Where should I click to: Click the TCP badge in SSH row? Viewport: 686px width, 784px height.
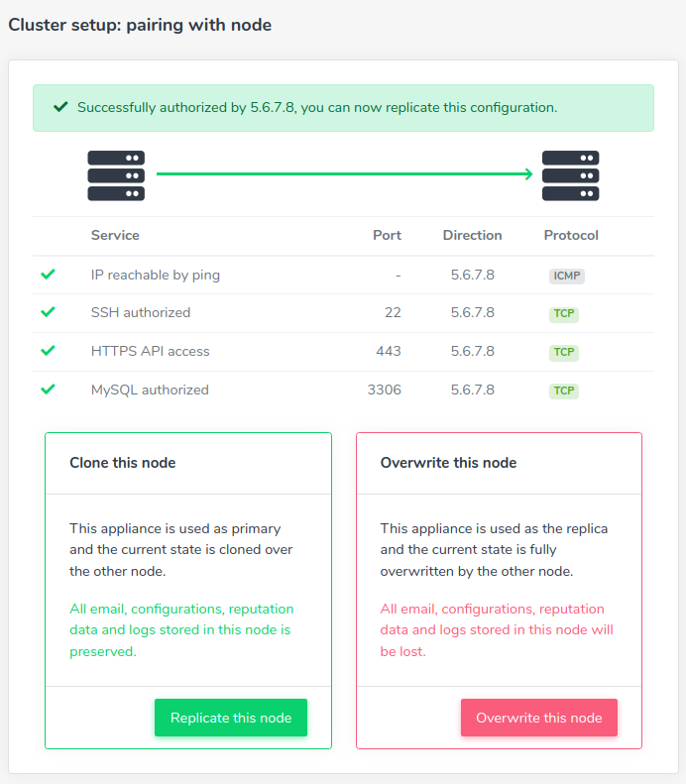click(x=564, y=313)
